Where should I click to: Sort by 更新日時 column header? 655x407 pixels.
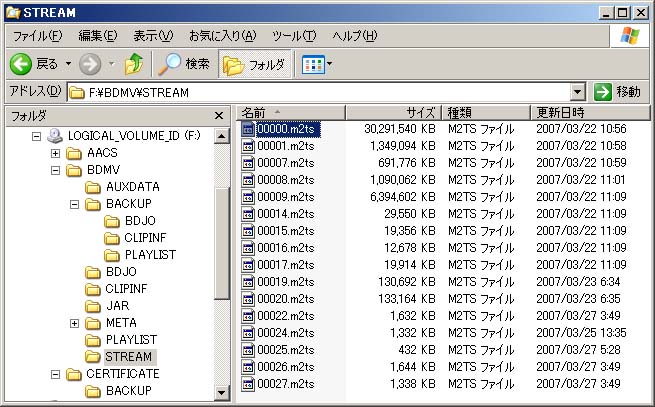click(x=590, y=113)
